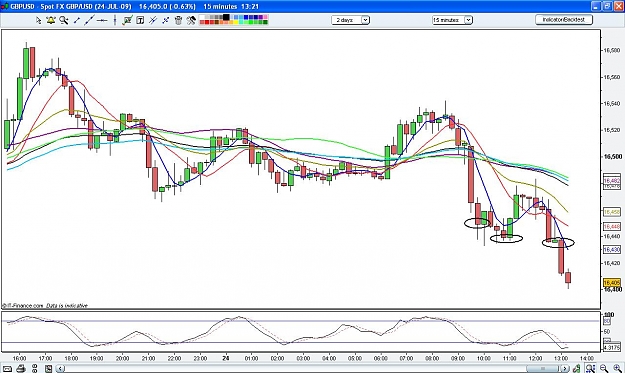Select the blue crossing-arrows tool
Viewport: 625px width, 373px height.
(165, 20)
